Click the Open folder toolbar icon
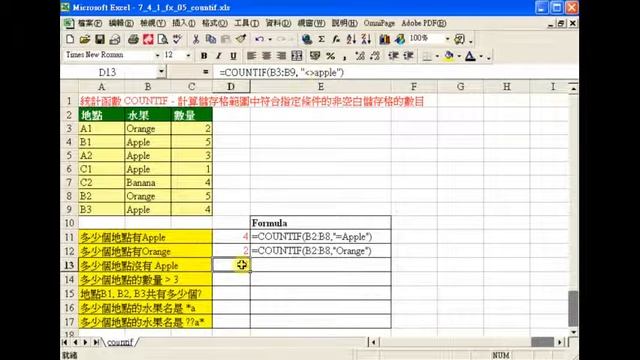 [84, 39]
